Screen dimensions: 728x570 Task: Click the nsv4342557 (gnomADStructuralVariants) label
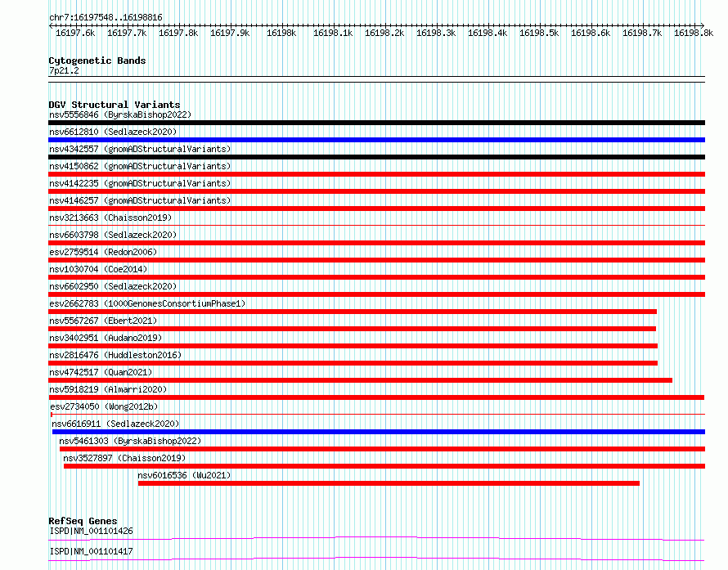140,149
